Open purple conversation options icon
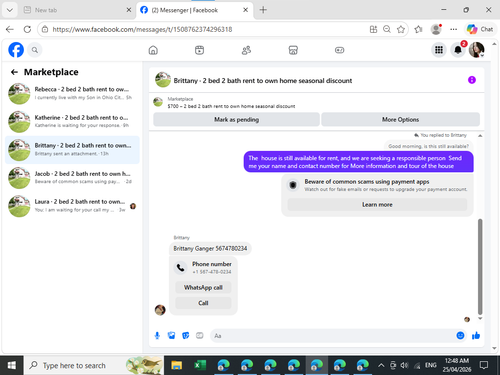This screenshot has width=500, height=375. point(472,80)
